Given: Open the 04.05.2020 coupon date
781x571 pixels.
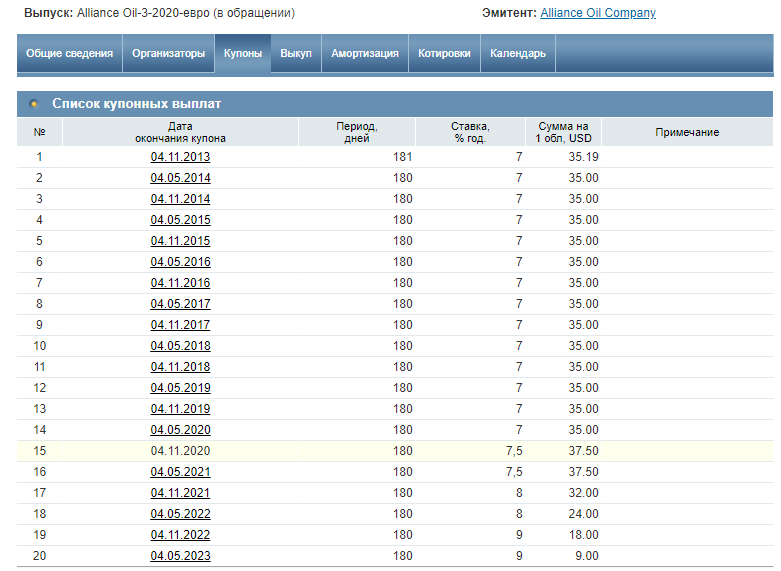Looking at the screenshot, I should pyautogui.click(x=180, y=430).
